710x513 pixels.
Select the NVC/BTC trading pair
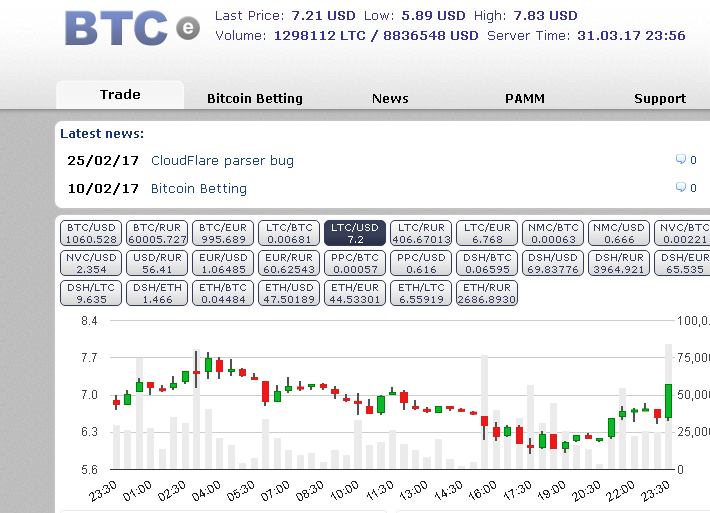[682, 233]
